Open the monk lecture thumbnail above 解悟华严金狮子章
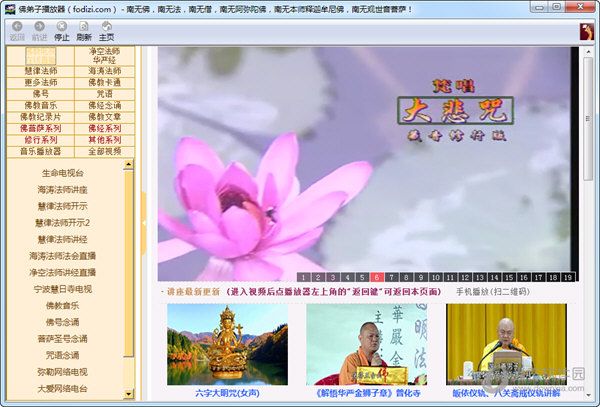The image size is (600, 407). click(367, 344)
